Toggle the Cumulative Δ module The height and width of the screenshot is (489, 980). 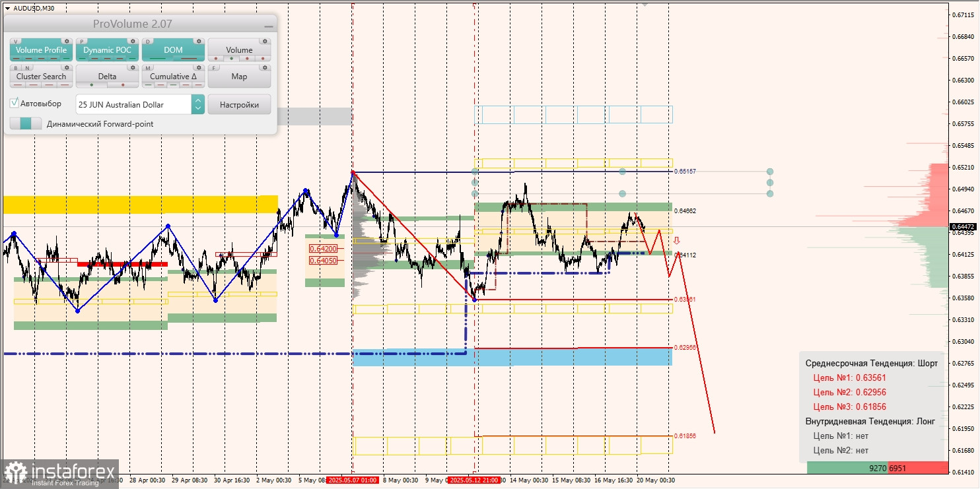[173, 77]
